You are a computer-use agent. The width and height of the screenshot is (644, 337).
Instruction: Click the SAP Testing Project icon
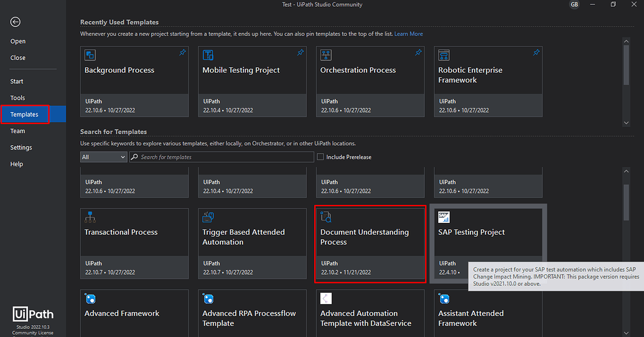pos(444,217)
